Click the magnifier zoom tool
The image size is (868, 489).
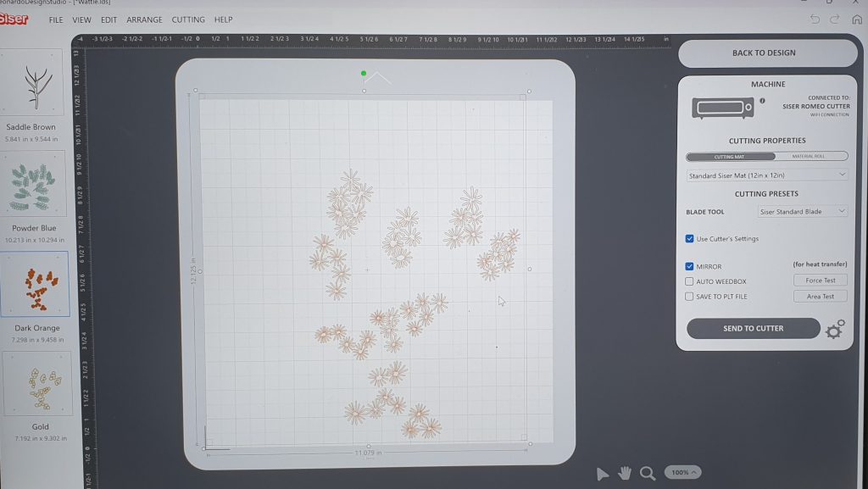tap(648, 473)
